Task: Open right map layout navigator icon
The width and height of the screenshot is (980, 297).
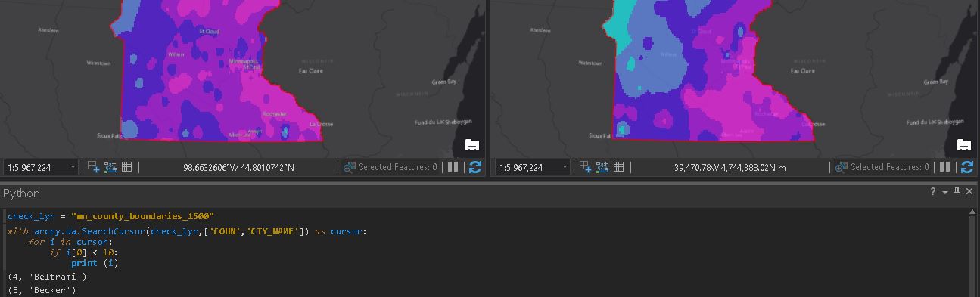Action: point(964,145)
